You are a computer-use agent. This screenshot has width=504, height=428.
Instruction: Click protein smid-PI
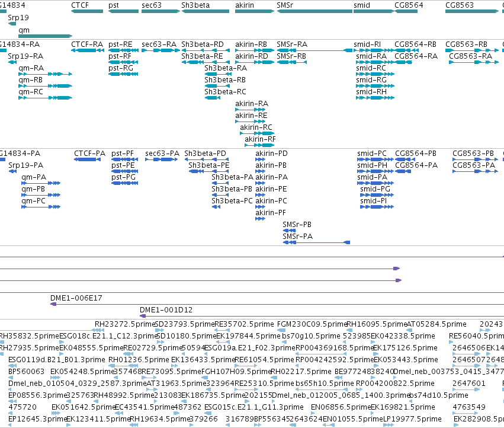pyautogui.click(x=377, y=207)
